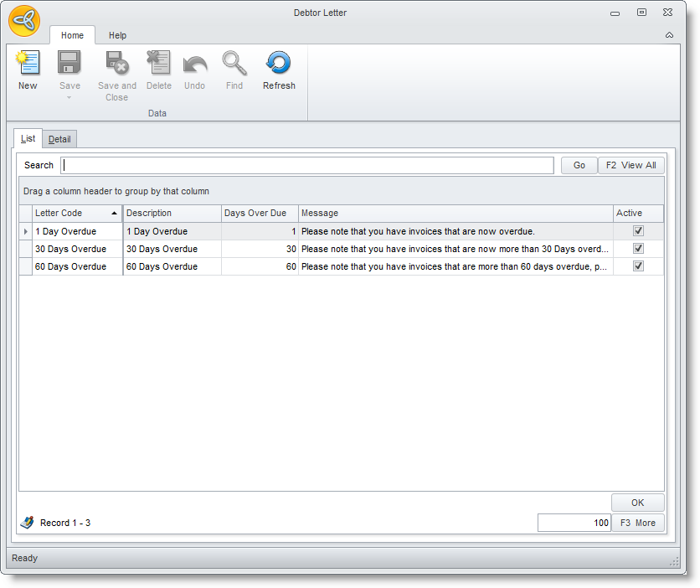The width and height of the screenshot is (700, 588).
Task: Click the Delete record icon
Action: tap(158, 64)
